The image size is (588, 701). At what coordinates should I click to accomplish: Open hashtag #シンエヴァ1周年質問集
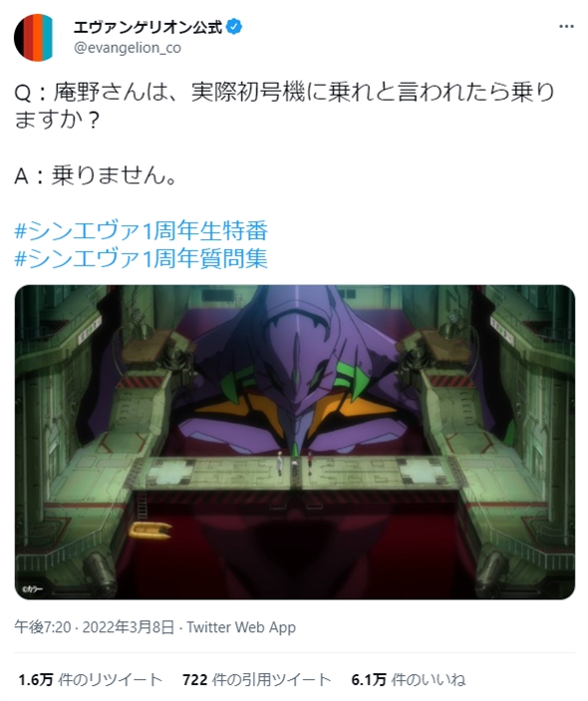(142, 258)
